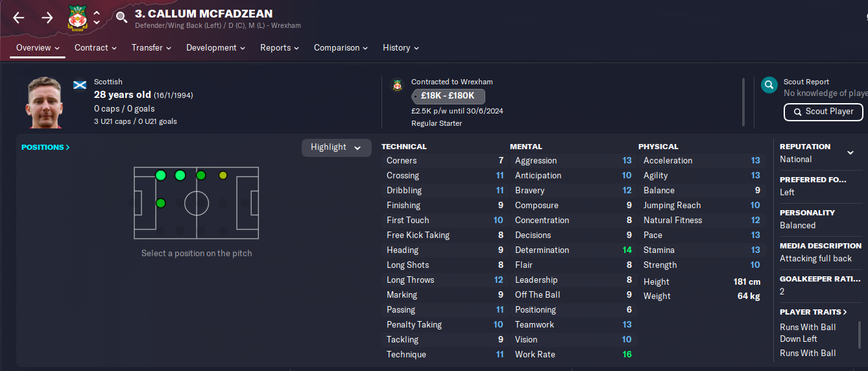The width and height of the screenshot is (868, 371).
Task: Click the search magnifier icon in header
Action: pos(121,18)
